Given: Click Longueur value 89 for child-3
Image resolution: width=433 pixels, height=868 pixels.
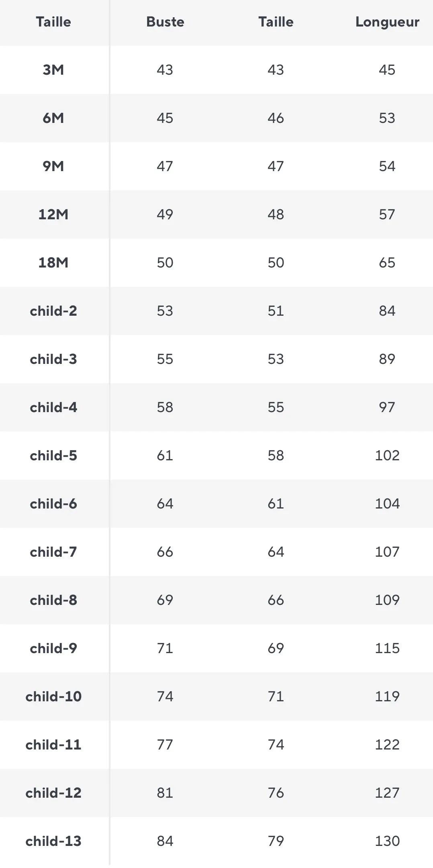Looking at the screenshot, I should point(387,359).
